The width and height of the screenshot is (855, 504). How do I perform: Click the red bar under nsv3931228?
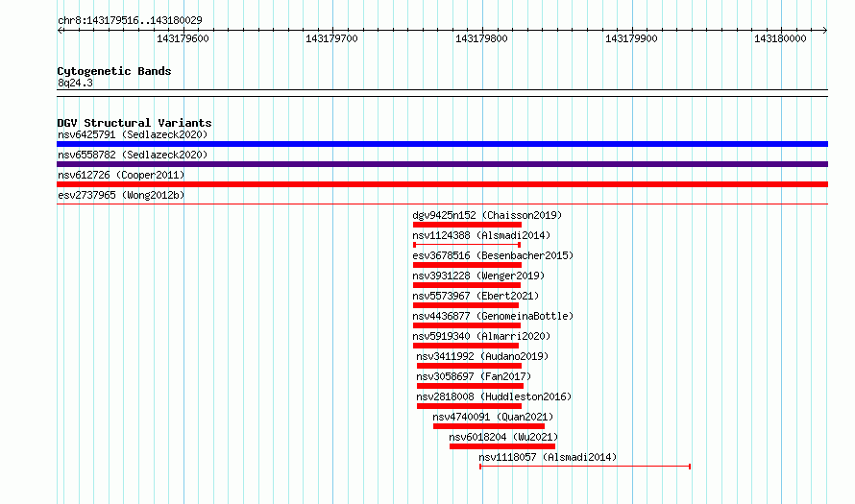[x=466, y=285]
